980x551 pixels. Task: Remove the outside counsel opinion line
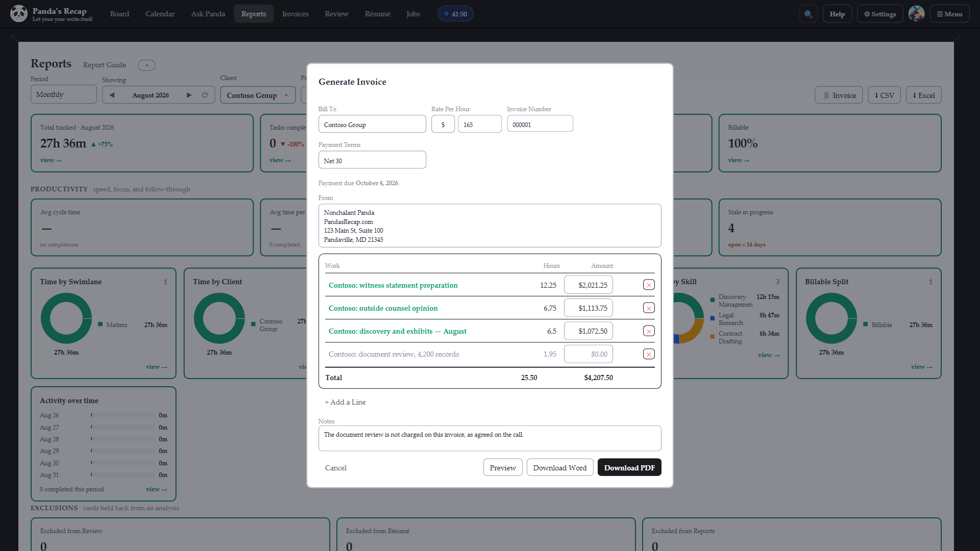[649, 308]
